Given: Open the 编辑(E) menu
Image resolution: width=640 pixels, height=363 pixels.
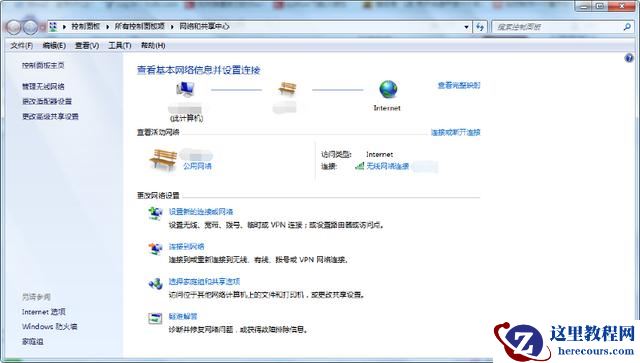Looking at the screenshot, I should coord(54,45).
